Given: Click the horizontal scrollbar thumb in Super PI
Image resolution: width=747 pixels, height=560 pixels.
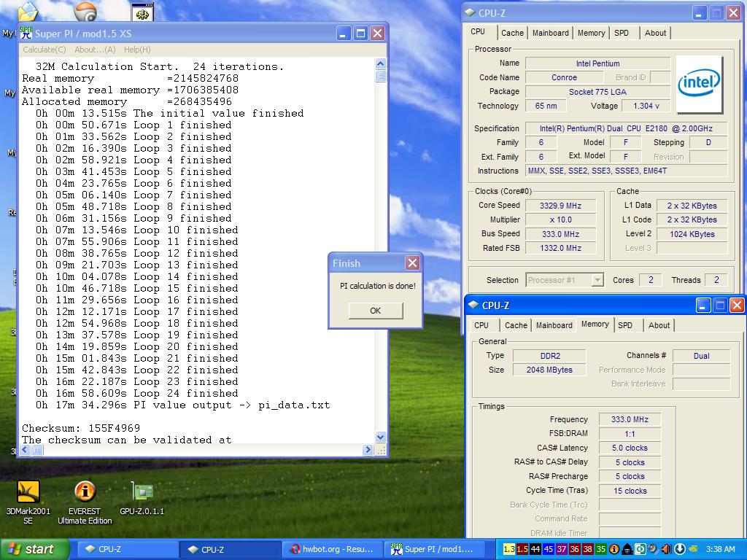Looking at the screenshot, I should pyautogui.click(x=37, y=449).
